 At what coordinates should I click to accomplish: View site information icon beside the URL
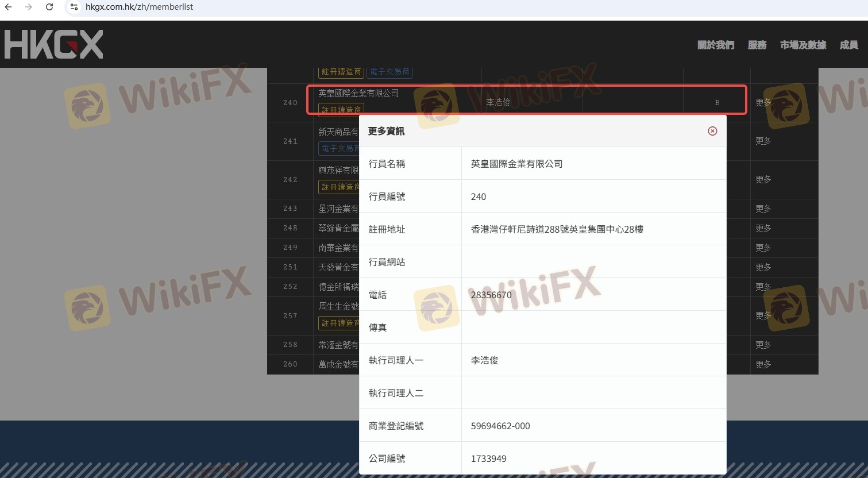coord(74,7)
